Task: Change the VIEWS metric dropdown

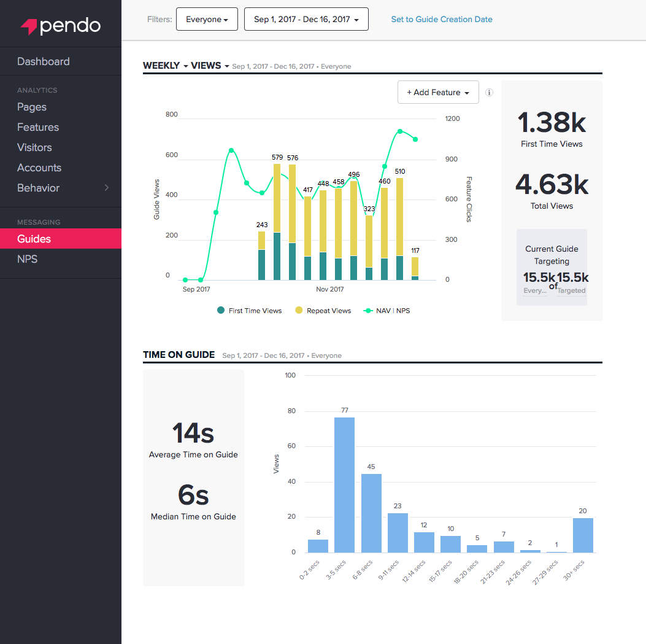Action: 210,66
